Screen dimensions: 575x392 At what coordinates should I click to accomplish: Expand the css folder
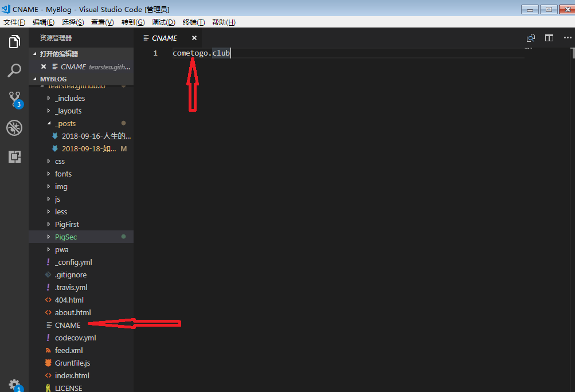[x=48, y=161]
